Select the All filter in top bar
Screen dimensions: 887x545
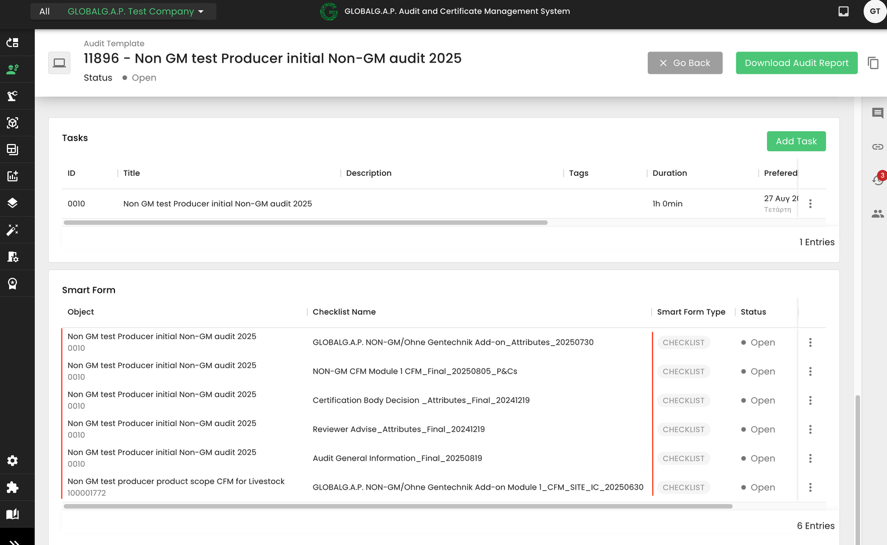pyautogui.click(x=44, y=12)
